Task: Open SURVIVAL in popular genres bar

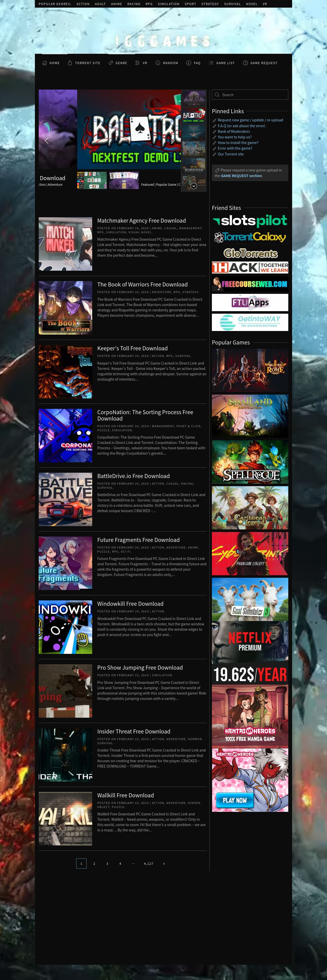Action: tap(232, 4)
